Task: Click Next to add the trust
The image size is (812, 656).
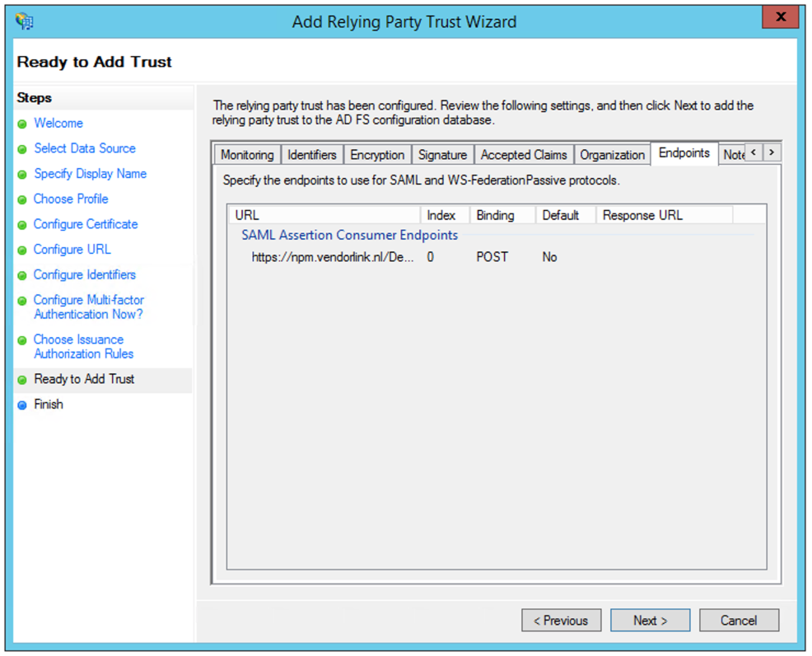Action: pos(651,621)
